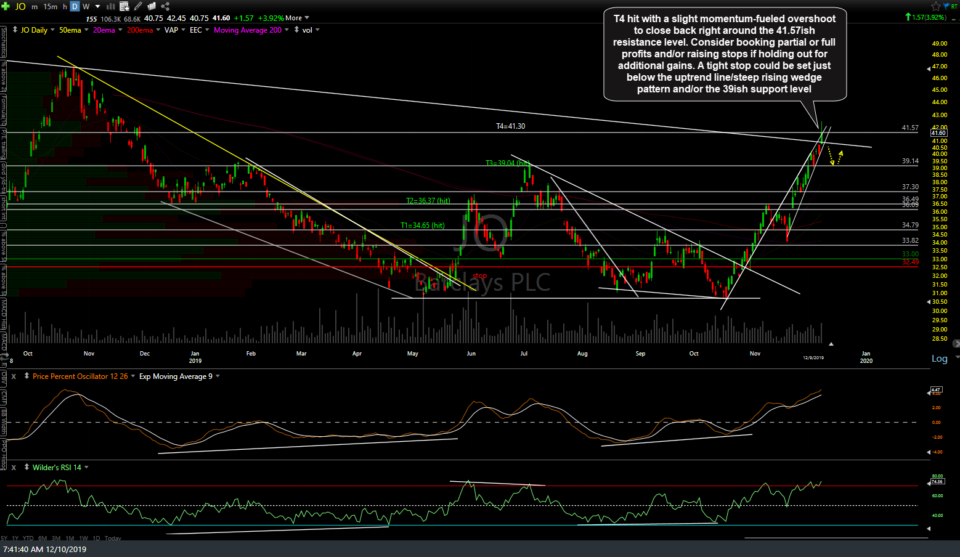Click the share chart icon
The image size is (960, 557).
coord(165,6)
